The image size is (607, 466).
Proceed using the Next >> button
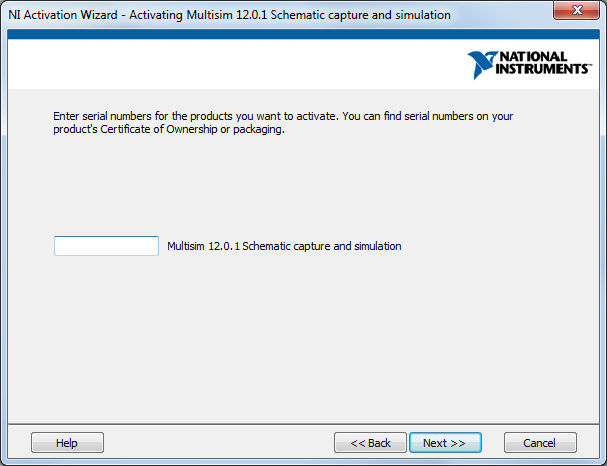[445, 443]
